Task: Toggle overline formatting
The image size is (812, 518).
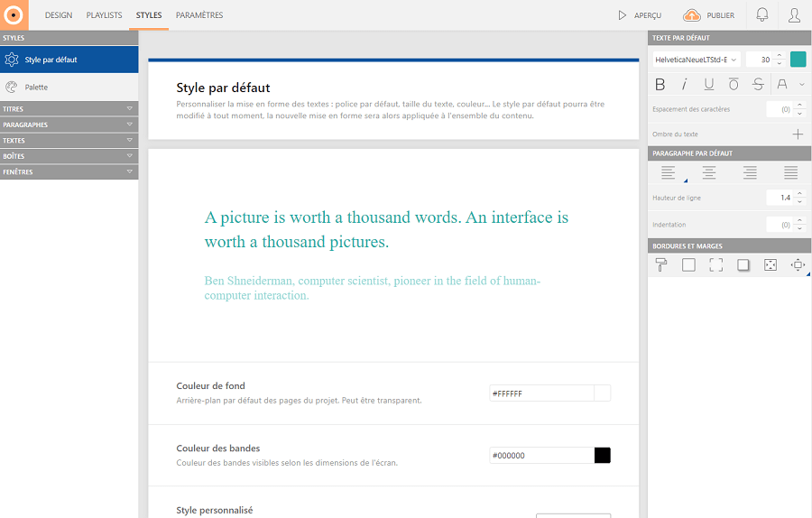Action: click(x=734, y=85)
